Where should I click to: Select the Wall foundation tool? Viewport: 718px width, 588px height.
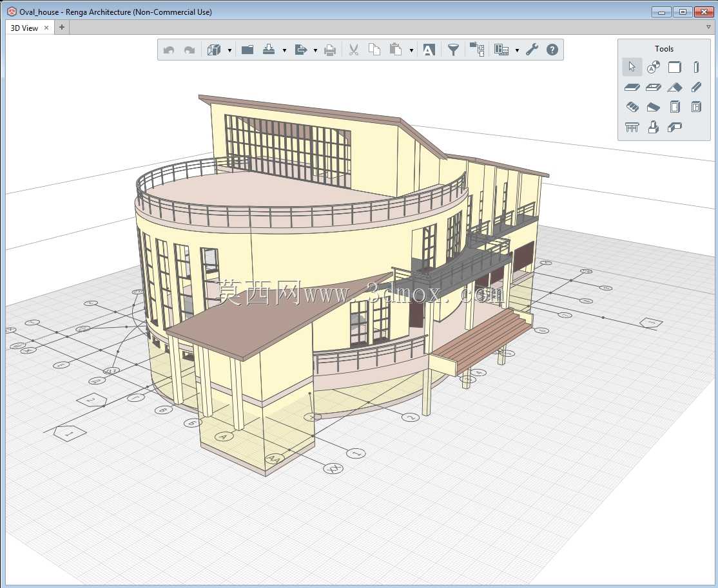675,127
